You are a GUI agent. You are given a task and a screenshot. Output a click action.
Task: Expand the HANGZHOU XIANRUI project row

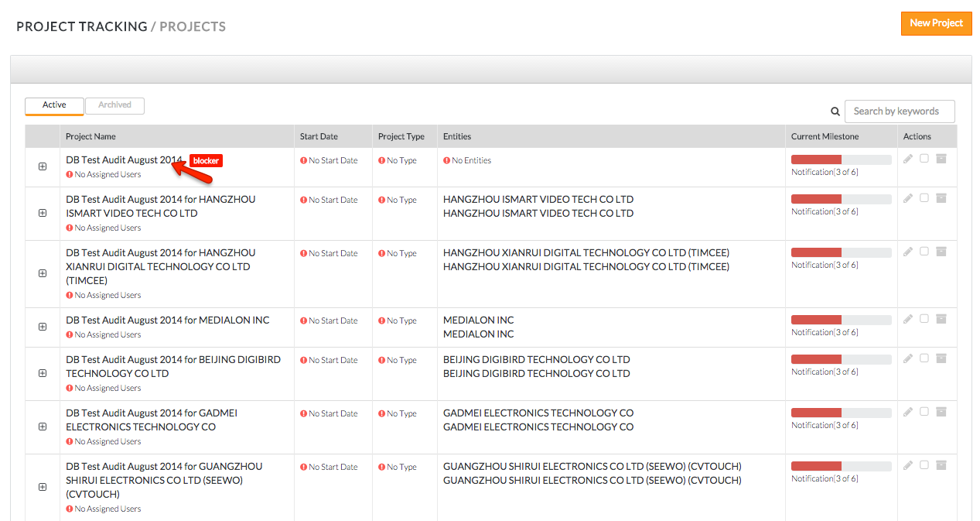(43, 273)
